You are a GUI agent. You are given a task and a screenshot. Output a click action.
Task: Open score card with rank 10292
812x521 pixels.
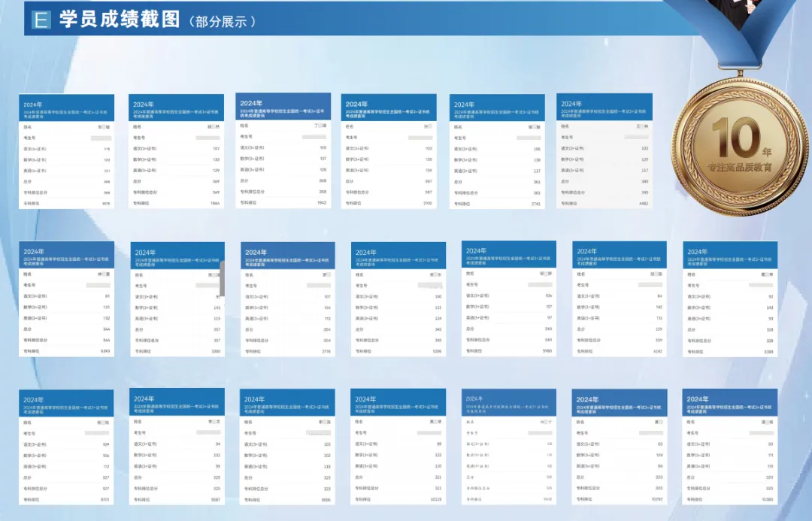[620, 447]
